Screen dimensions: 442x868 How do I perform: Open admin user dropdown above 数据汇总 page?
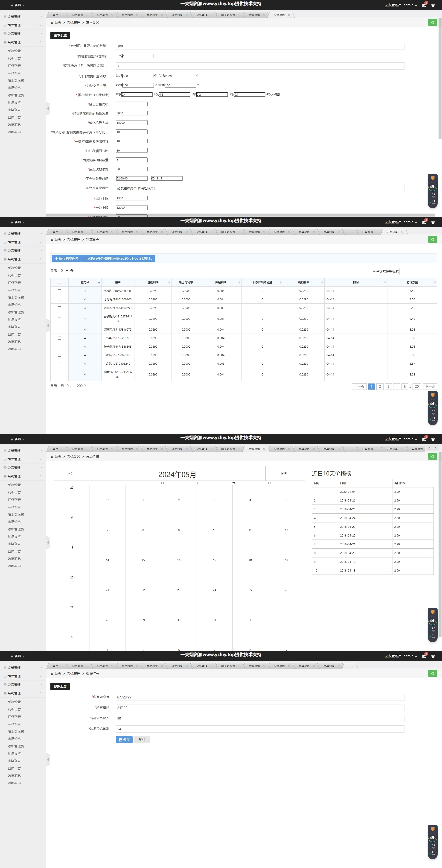(410, 656)
